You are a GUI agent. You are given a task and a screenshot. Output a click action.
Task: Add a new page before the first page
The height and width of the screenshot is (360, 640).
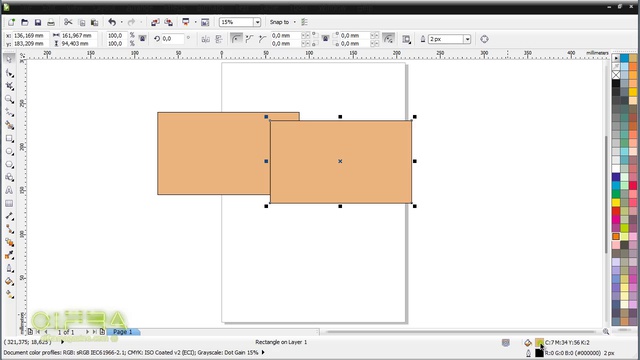(30, 332)
